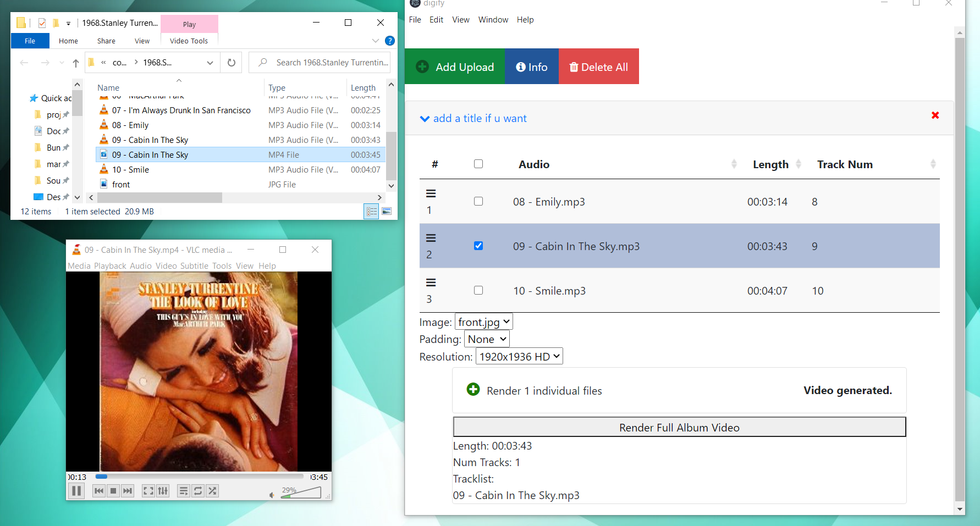Toggle VLC playlist icon

pyautogui.click(x=184, y=491)
